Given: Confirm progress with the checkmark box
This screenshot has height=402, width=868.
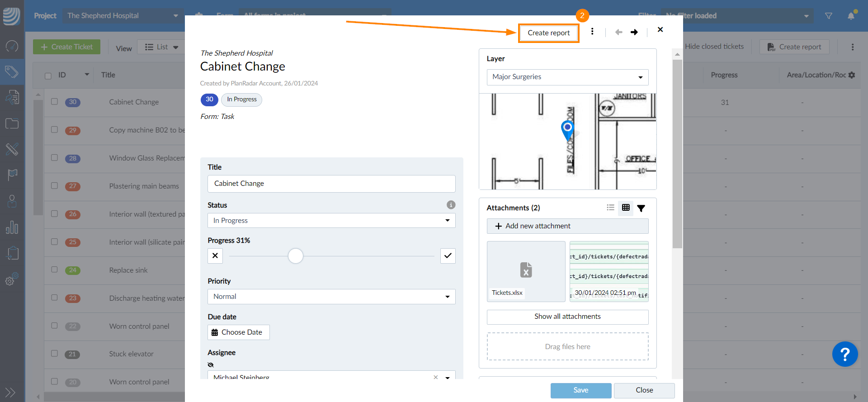Looking at the screenshot, I should [x=448, y=256].
